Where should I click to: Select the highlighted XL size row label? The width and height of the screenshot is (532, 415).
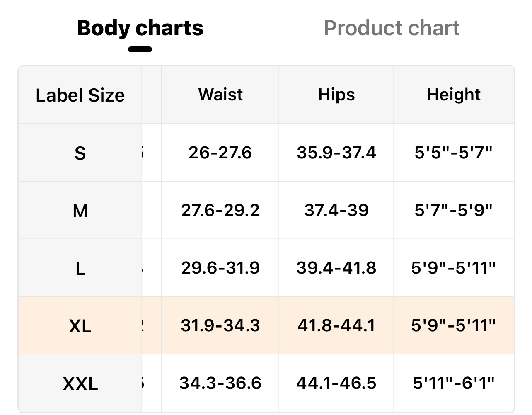click(80, 326)
